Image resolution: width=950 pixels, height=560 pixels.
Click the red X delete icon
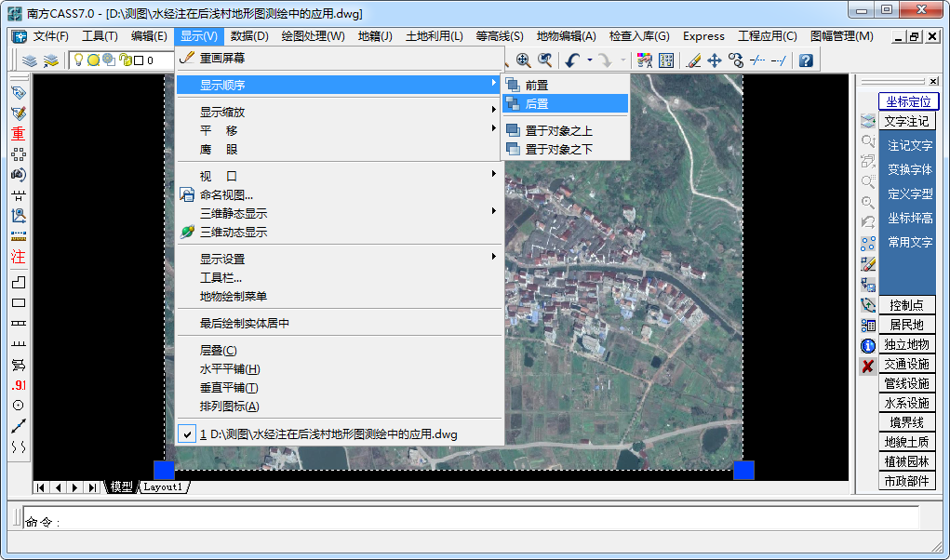pos(868,366)
